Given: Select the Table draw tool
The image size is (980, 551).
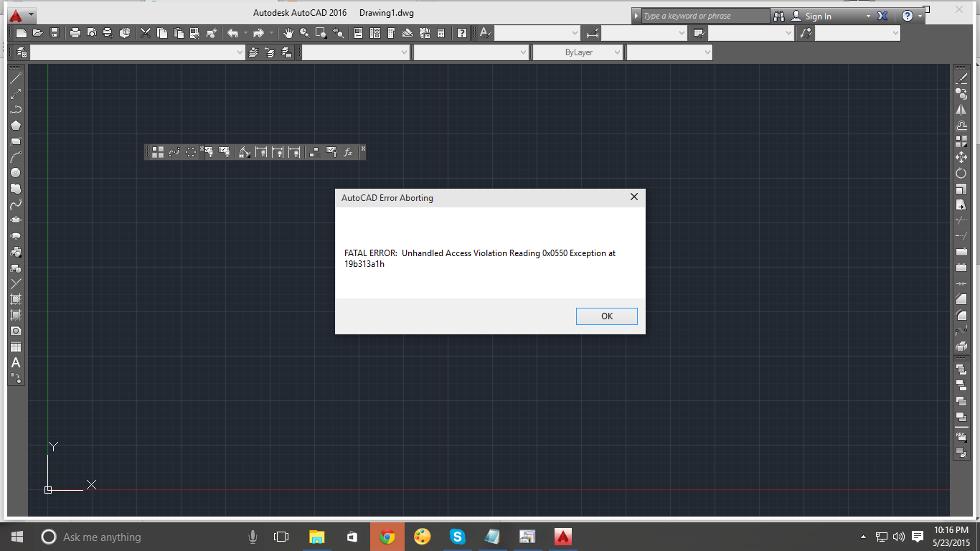Looking at the screenshot, I should (16, 347).
